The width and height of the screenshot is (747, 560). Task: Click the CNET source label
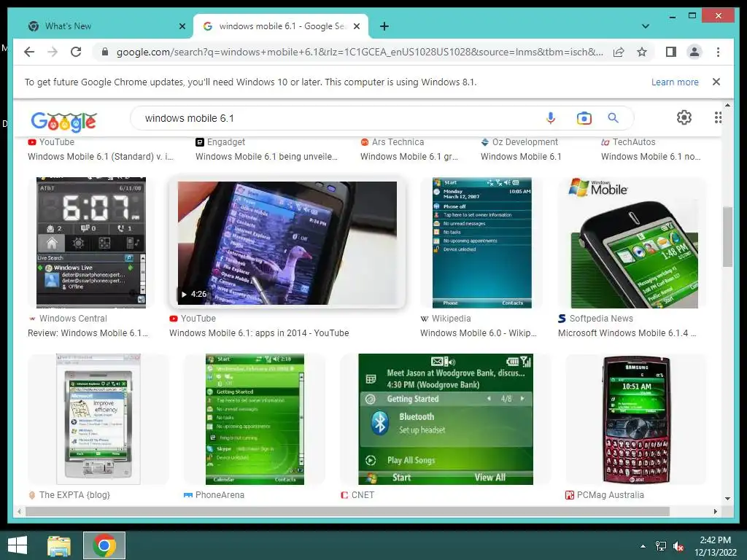(x=363, y=495)
